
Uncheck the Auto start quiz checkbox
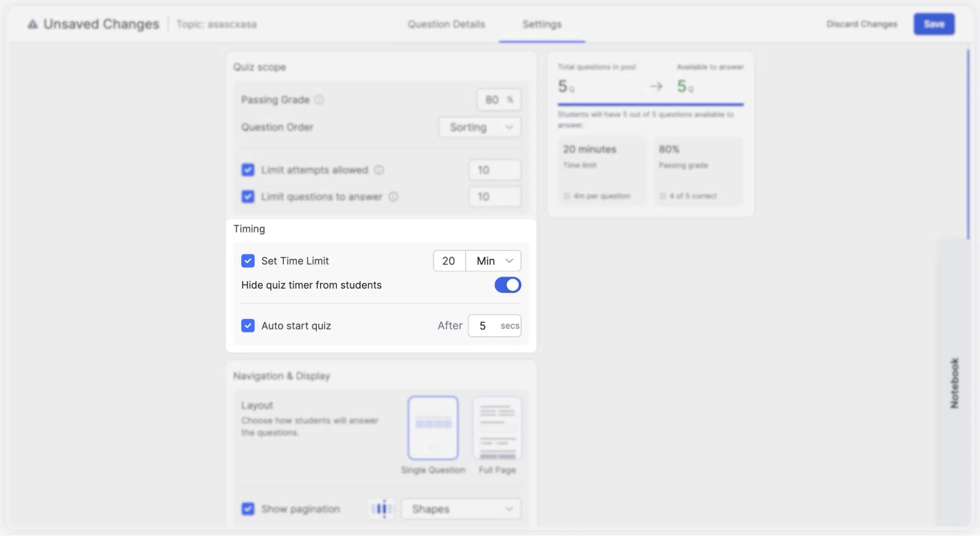248,326
